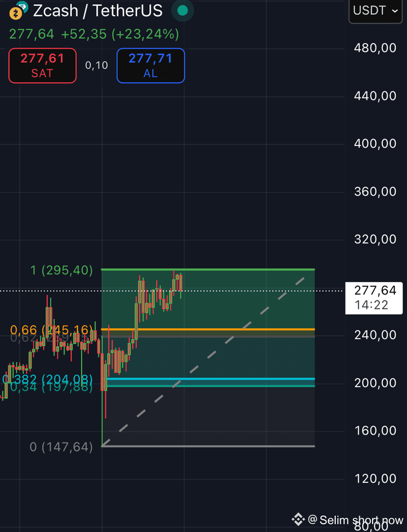Click the green market status dot

pyautogui.click(x=182, y=10)
